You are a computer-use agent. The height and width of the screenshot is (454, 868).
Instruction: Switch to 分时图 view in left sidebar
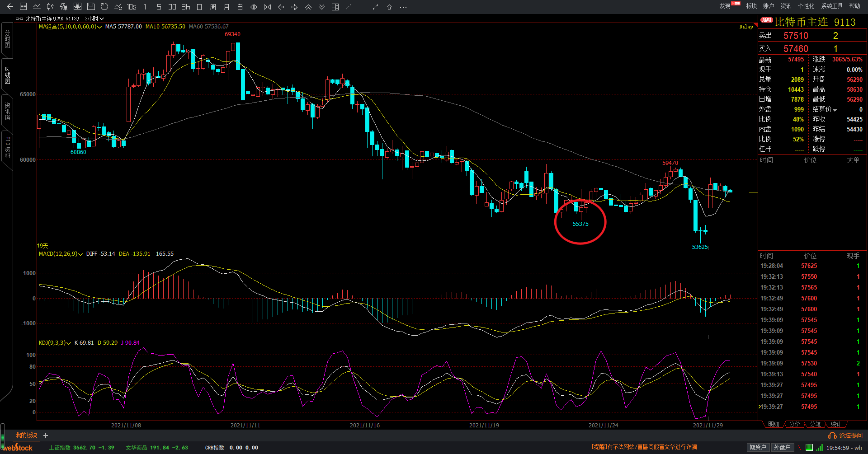click(x=7, y=40)
